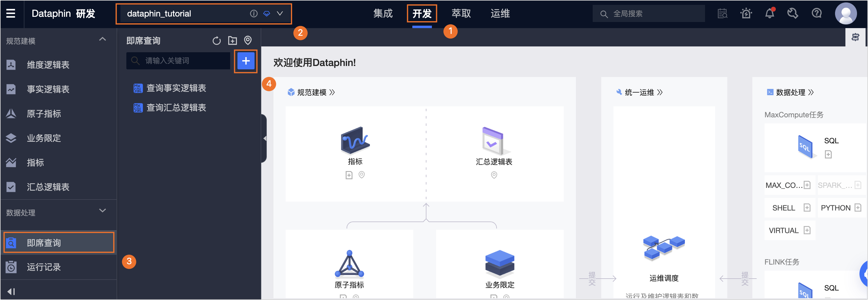This screenshot has height=300, width=868.
Task: Click the FLINK SQL task icon
Action: (806, 291)
